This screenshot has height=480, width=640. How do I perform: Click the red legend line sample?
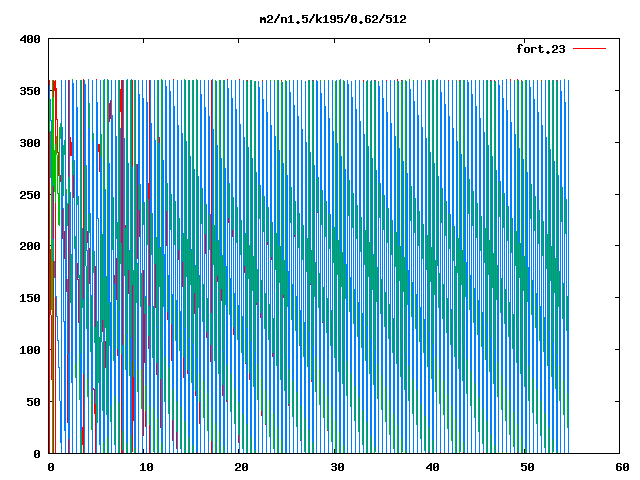click(x=589, y=49)
